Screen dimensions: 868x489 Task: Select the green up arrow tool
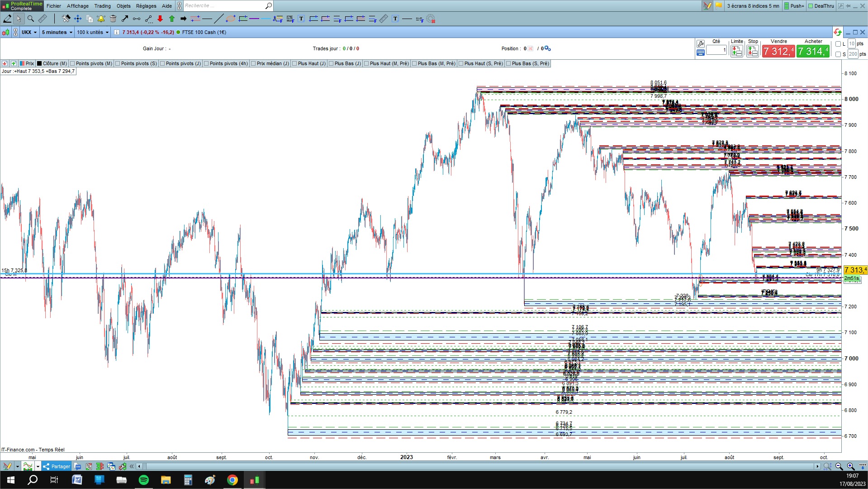172,19
